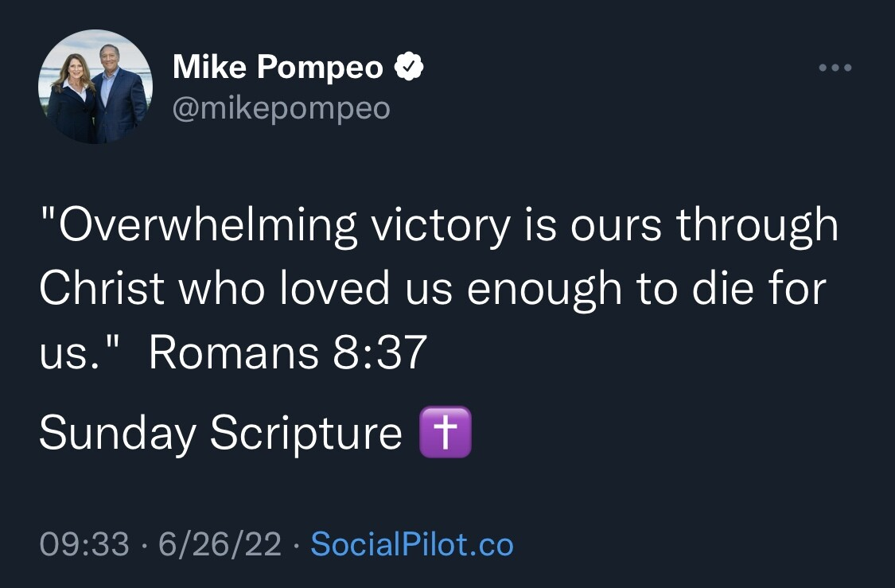Click the 09:33 timestamp
Image resolution: width=895 pixels, height=588 pixels.
84,545
